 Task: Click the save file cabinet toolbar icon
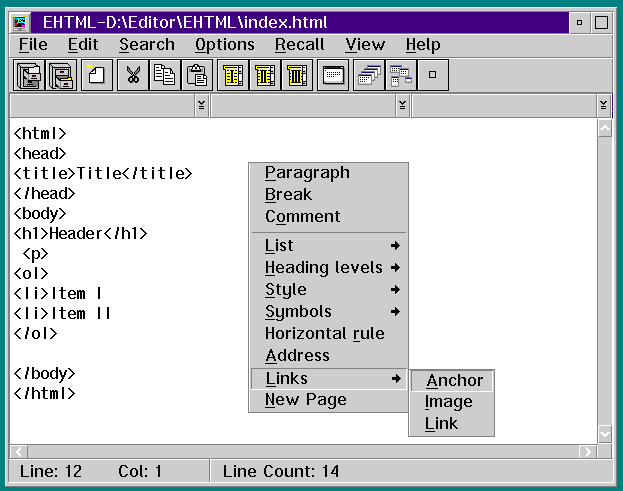pos(61,76)
